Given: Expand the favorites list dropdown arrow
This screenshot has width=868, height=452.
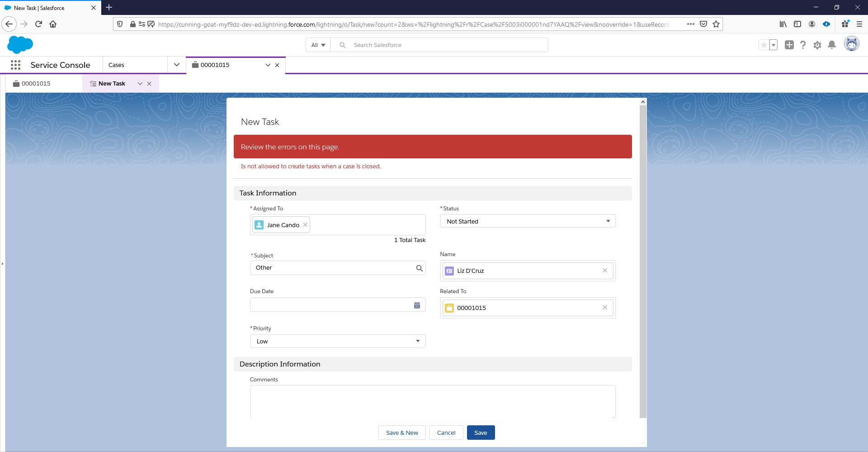Looking at the screenshot, I should pos(774,45).
